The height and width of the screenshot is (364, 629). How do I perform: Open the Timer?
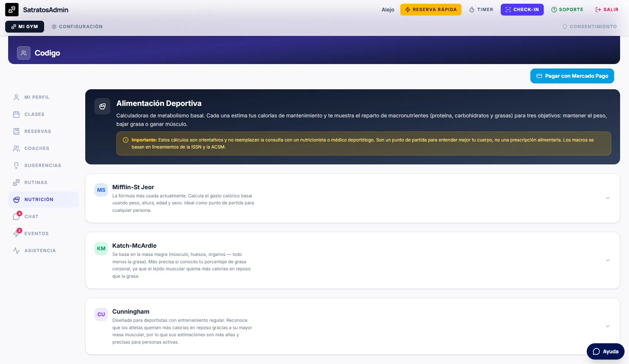pos(481,10)
